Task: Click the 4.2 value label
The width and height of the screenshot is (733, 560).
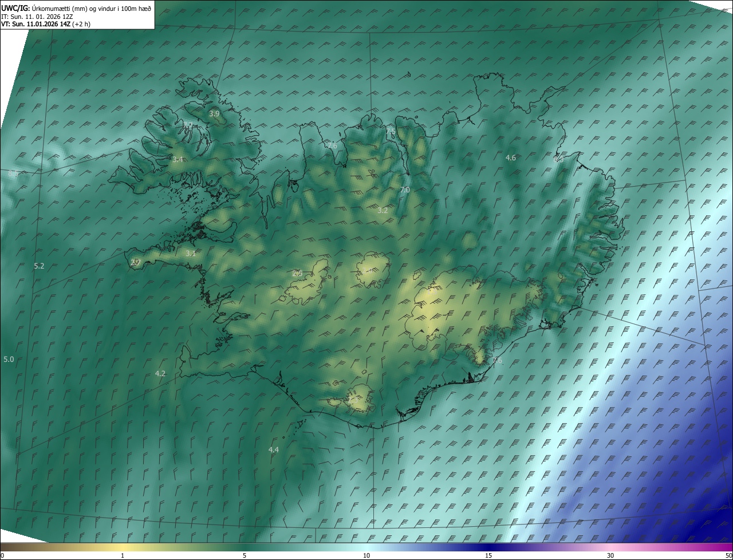Action: coord(160,373)
